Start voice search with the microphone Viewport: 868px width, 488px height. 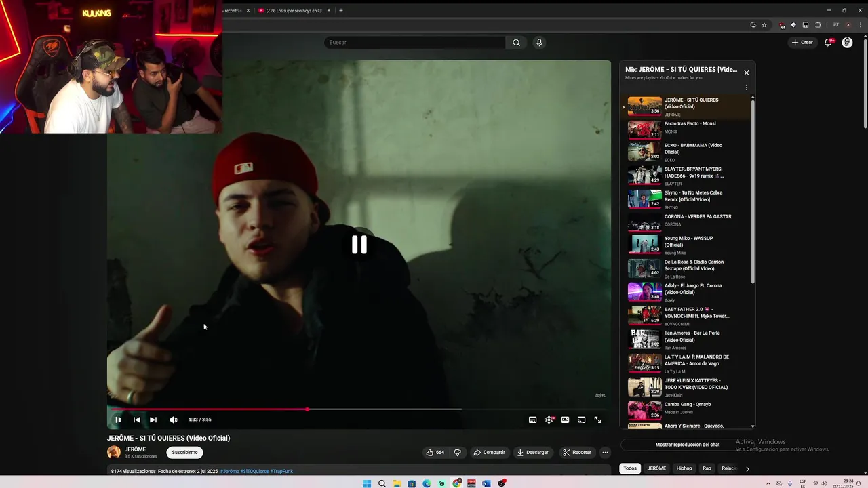tap(539, 43)
